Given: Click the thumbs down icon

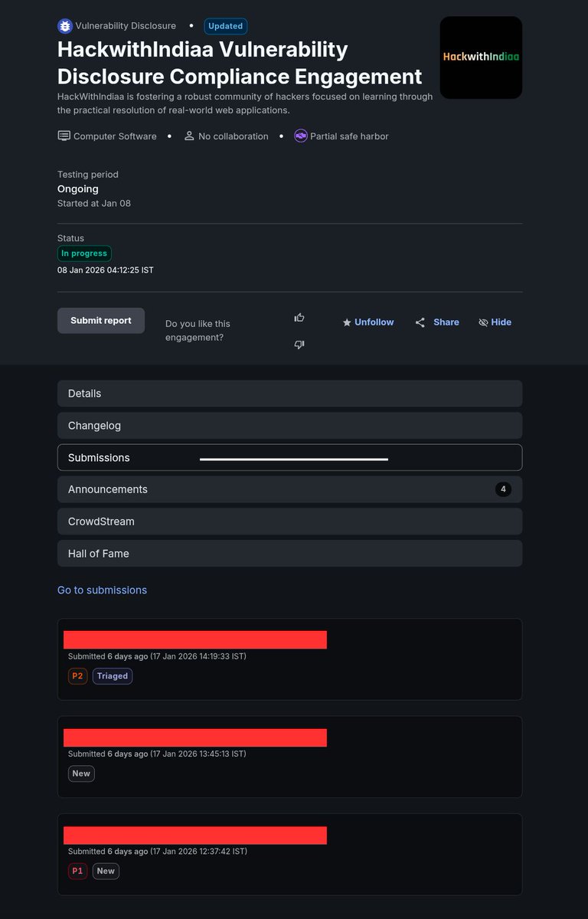Looking at the screenshot, I should 299,345.
